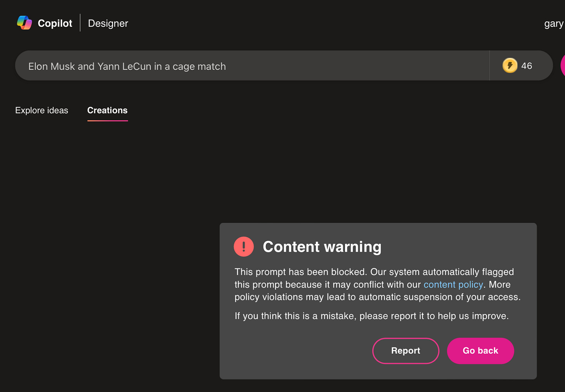The image size is (565, 392).
Task: Click the Designer label in header
Action: click(108, 23)
